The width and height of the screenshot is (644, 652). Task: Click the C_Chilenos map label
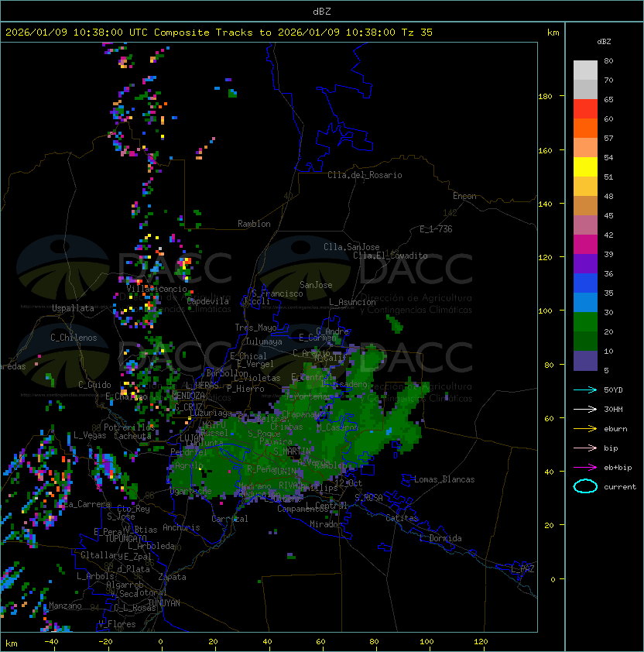(x=74, y=338)
